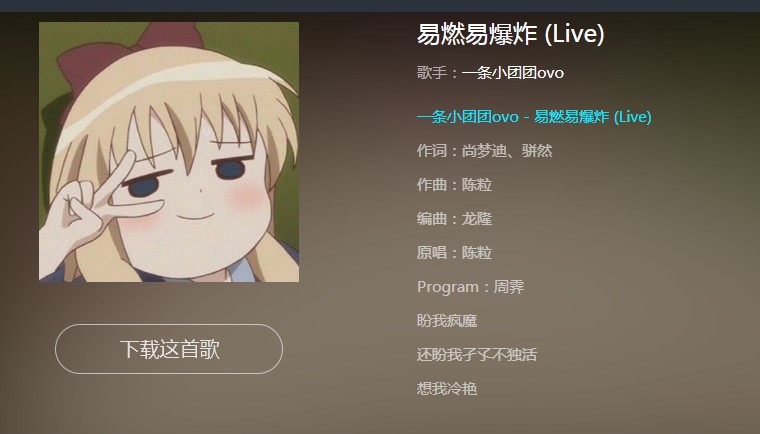Click the 作曲 label

(x=431, y=185)
